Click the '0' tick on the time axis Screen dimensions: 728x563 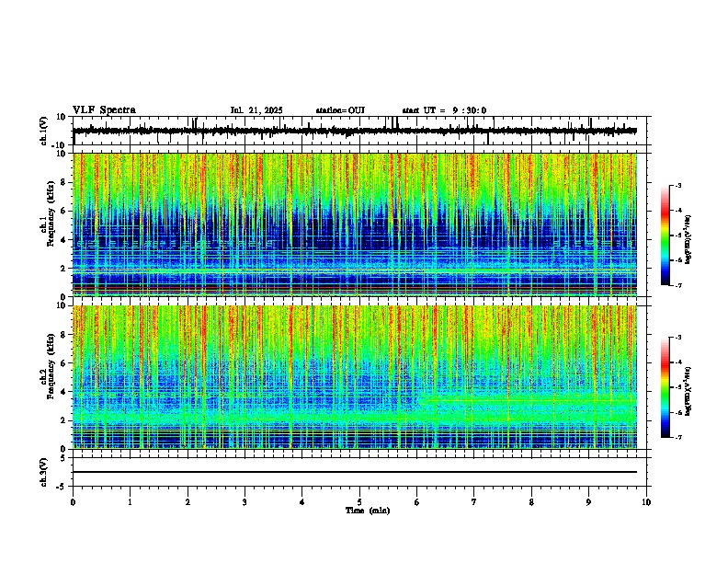tap(73, 502)
